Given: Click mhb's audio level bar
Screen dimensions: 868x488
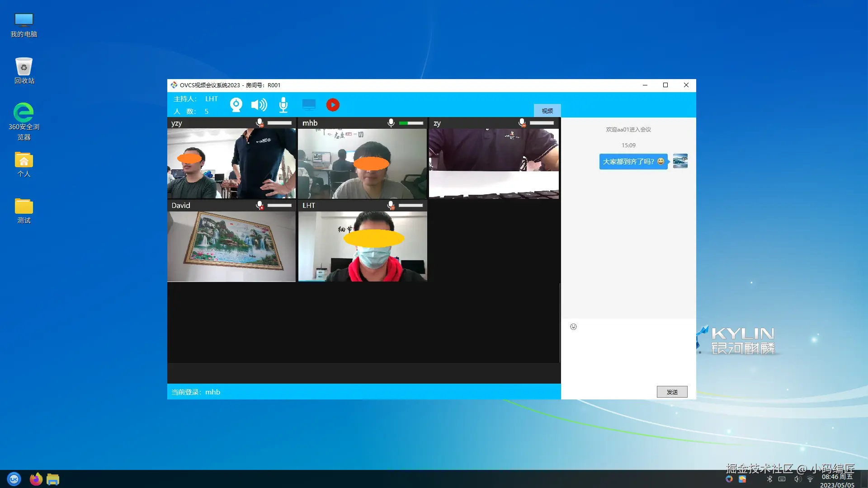Looking at the screenshot, I should pyautogui.click(x=411, y=123).
